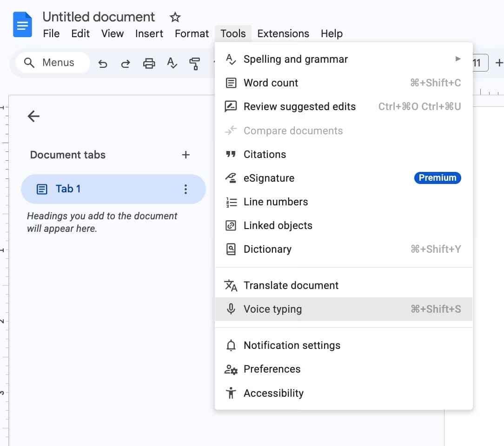Viewport: 504px width, 446px height.
Task: Click the Tab 1 page icon
Action: pos(42,189)
